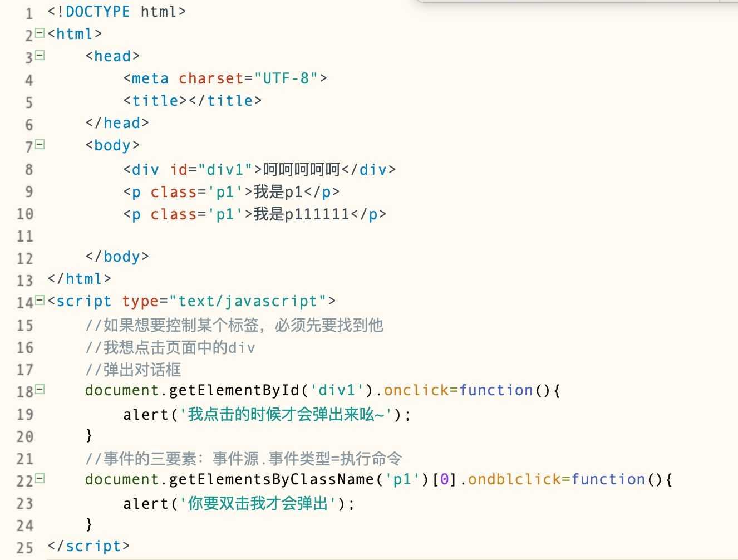Click the 'function' keyword on line 18

[496, 390]
